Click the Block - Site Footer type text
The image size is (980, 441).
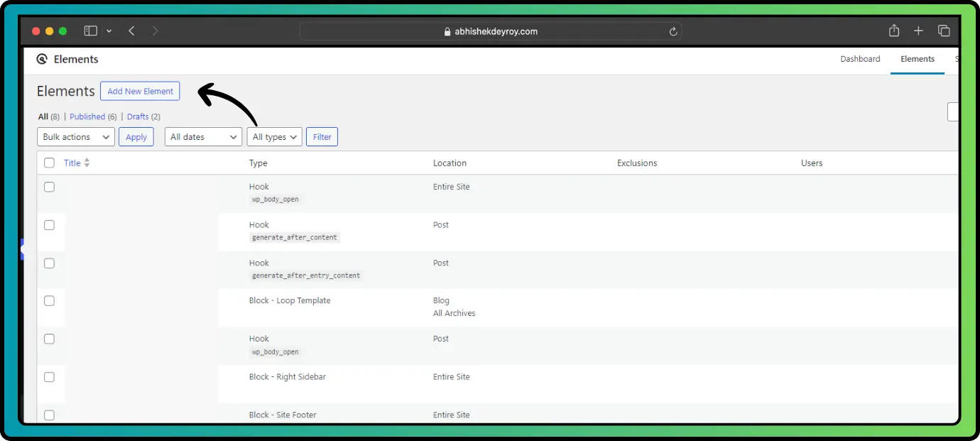(283, 415)
